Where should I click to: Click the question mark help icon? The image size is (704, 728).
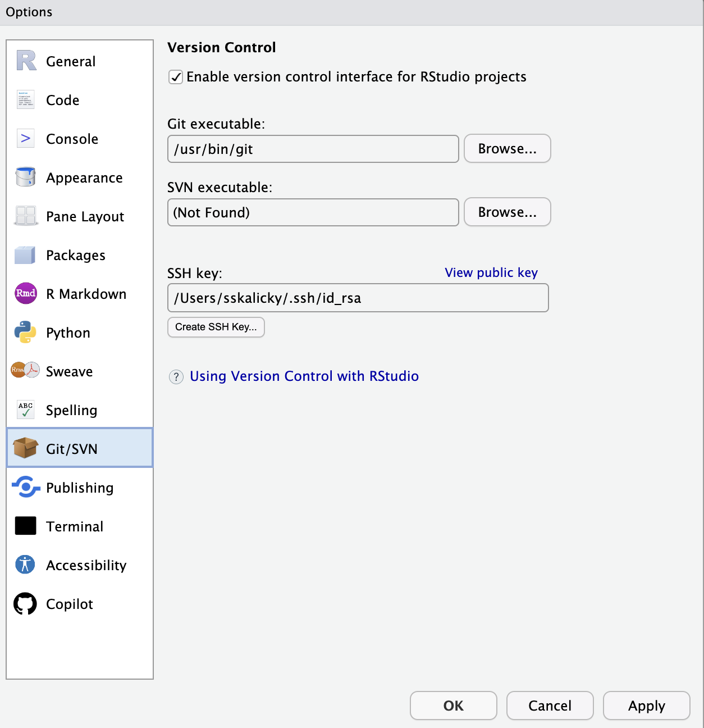click(x=176, y=376)
